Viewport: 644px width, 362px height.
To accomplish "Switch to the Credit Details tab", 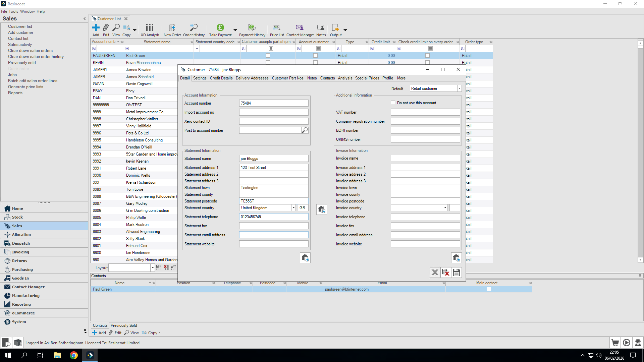I will 221,78.
